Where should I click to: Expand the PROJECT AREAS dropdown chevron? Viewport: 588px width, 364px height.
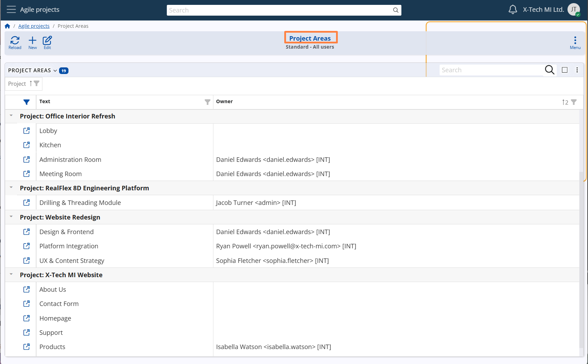(x=55, y=71)
